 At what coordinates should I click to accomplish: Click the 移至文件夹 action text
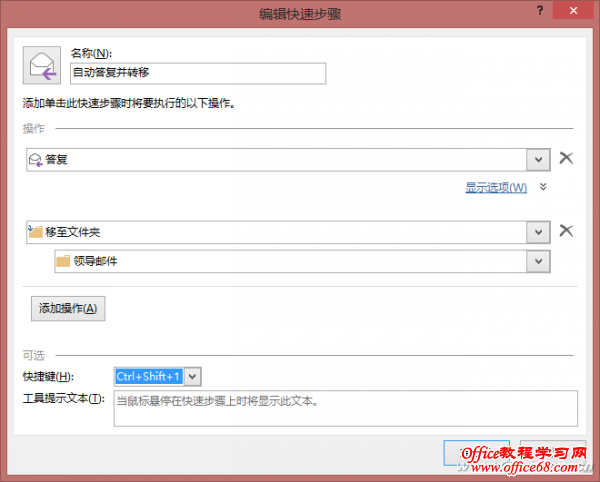click(73, 232)
